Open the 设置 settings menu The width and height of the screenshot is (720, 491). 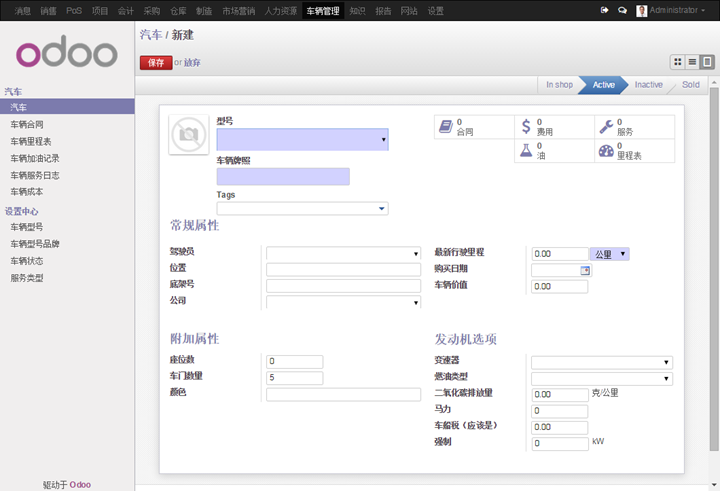[436, 11]
